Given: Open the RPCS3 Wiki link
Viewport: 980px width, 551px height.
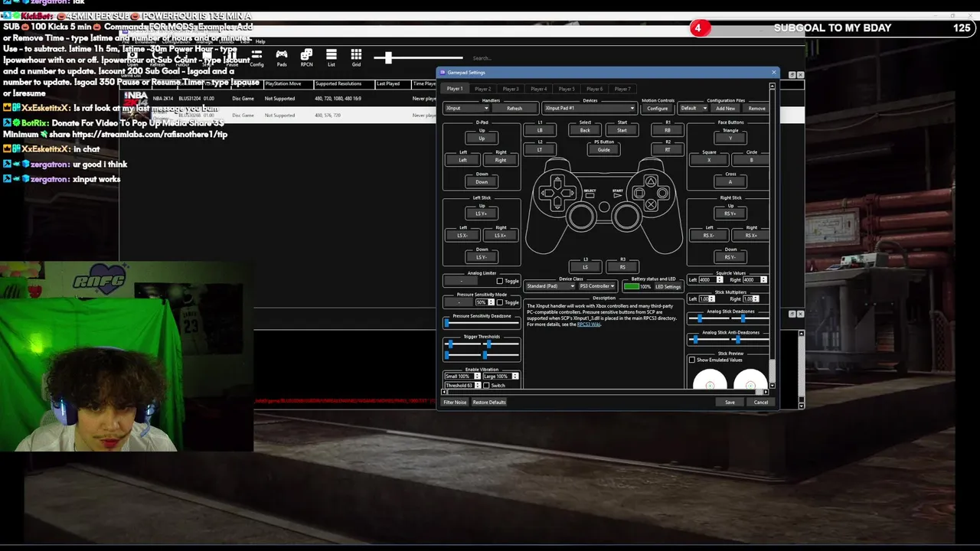Looking at the screenshot, I should click(589, 324).
